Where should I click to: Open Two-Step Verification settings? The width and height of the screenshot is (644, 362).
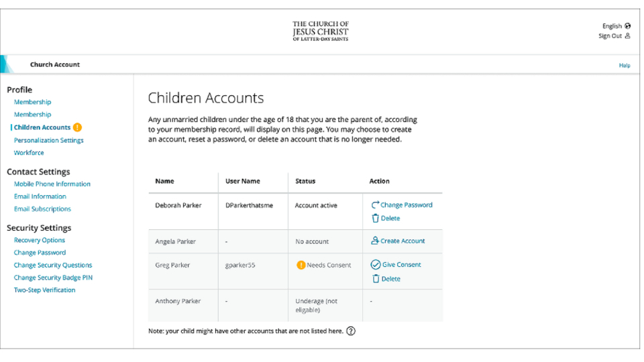point(45,290)
